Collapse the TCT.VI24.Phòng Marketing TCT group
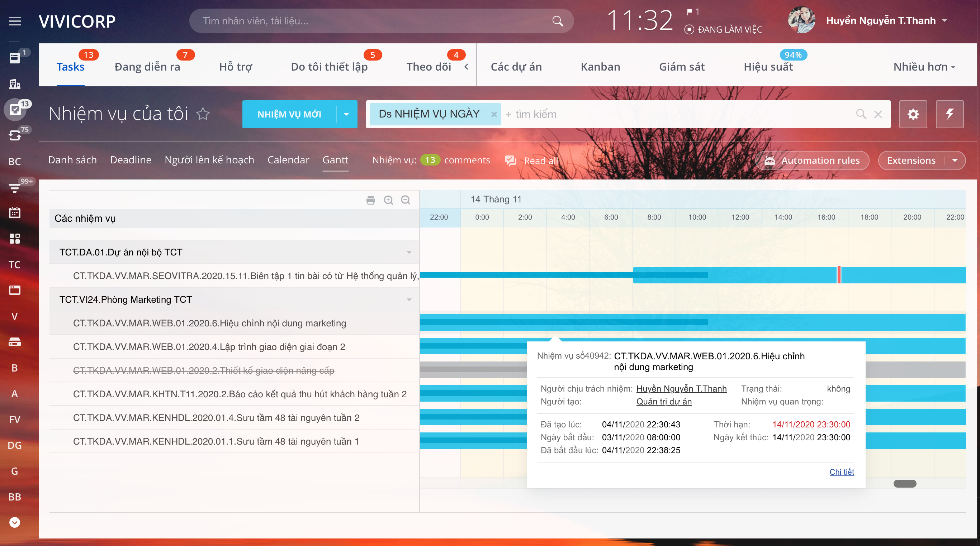 tap(409, 300)
